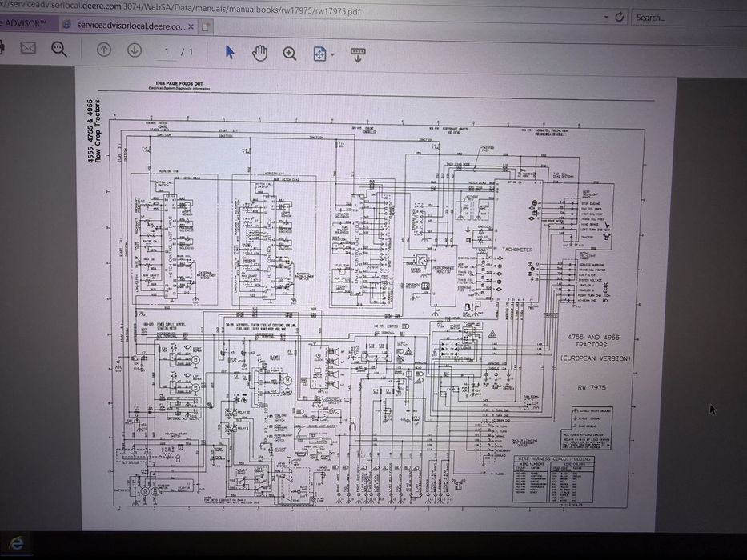Click the WIRE HARNESS CIRCUIT CODING table
Viewport: 747px width, 560px height.
(553, 479)
